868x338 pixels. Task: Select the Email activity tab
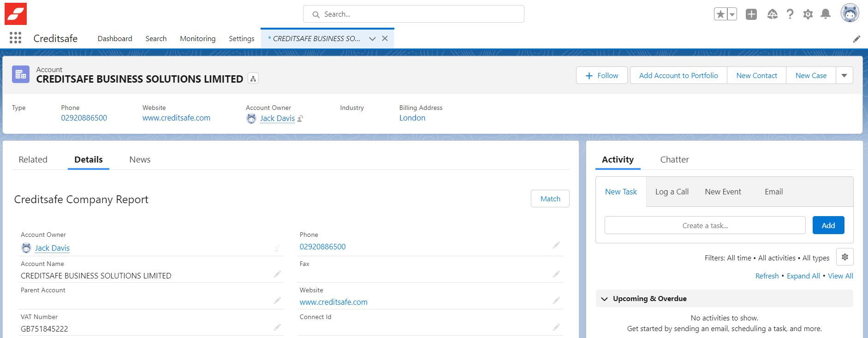coord(773,192)
